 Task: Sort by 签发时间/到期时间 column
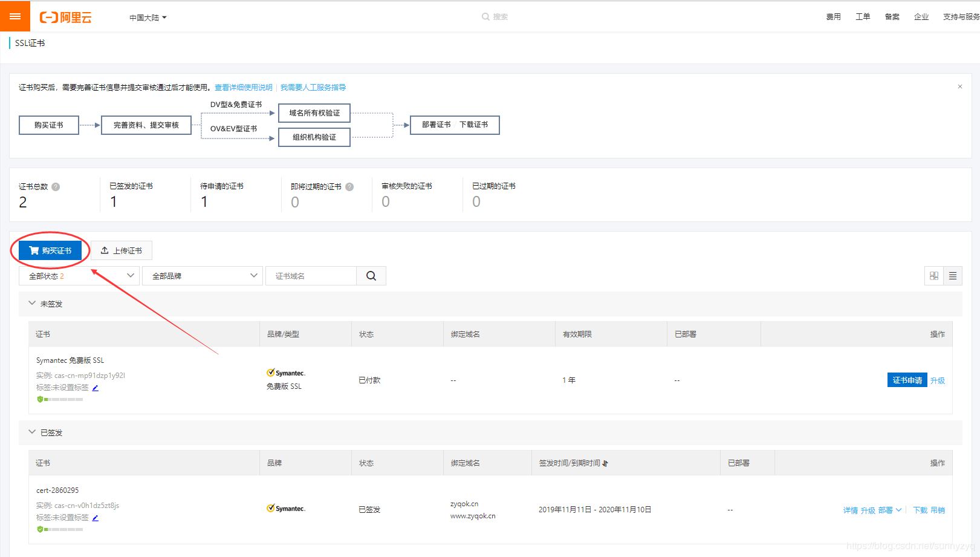[605, 463]
